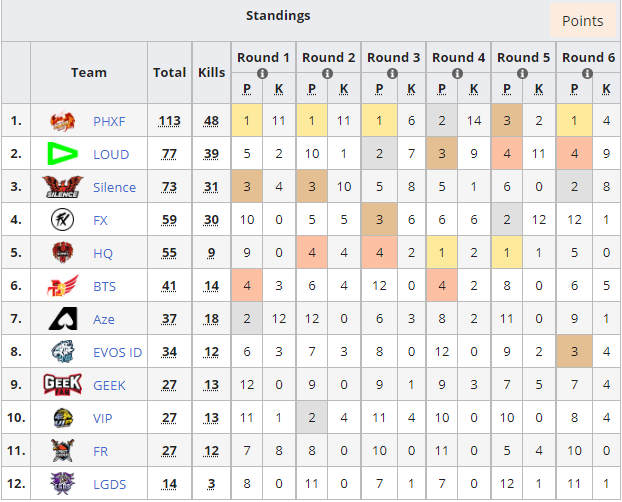Click the GEEK FAM team logo
The width and height of the screenshot is (622, 502).
tap(62, 385)
